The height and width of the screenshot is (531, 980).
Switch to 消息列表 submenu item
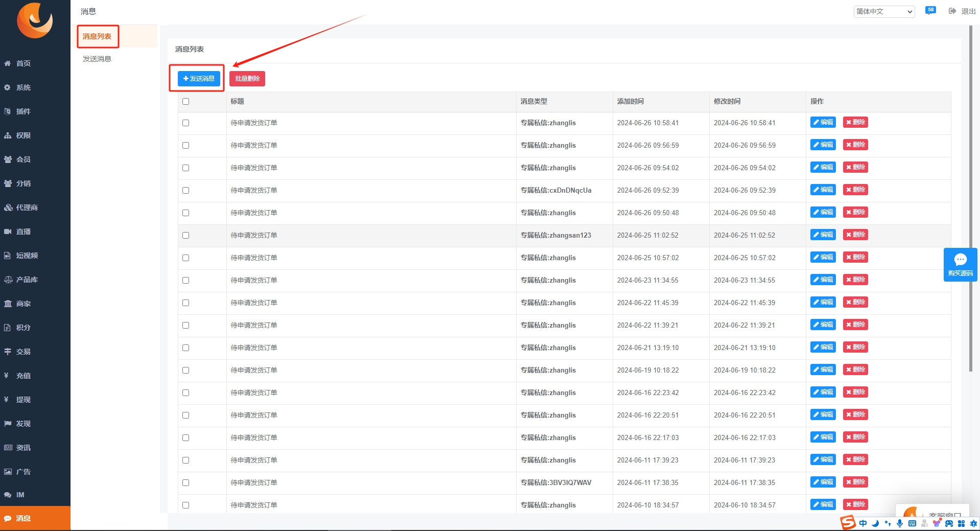[x=97, y=36]
